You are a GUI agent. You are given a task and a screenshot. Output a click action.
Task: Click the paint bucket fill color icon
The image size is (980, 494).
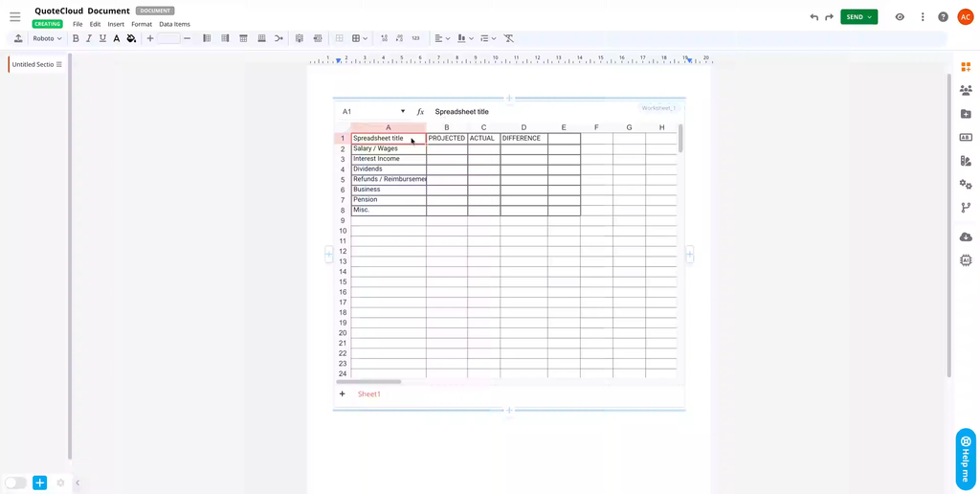(x=131, y=38)
